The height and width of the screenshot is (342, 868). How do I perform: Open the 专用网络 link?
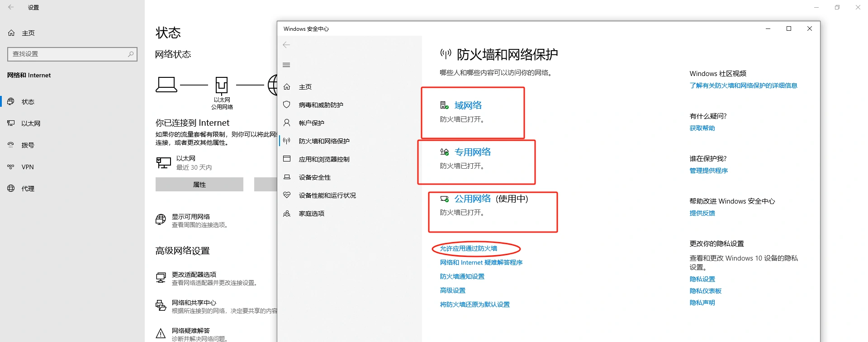tap(473, 152)
